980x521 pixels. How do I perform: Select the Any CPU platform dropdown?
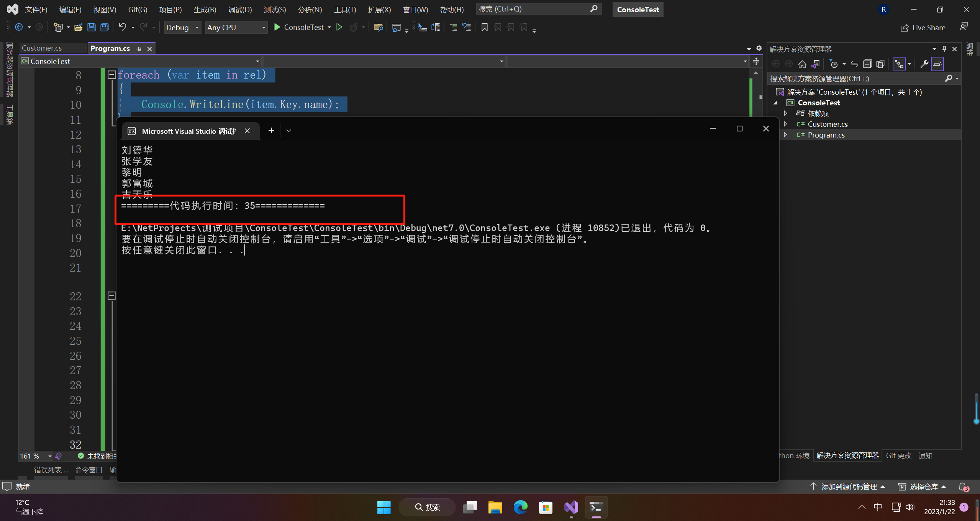235,27
